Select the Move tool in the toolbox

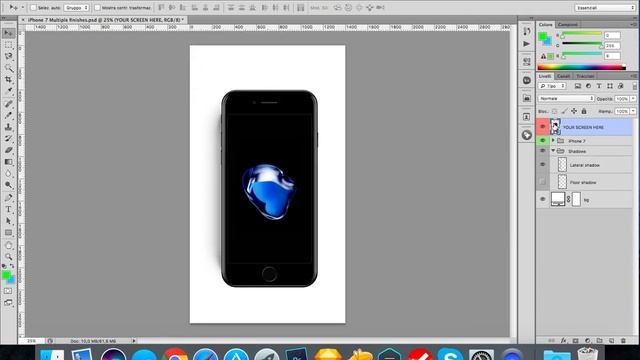tap(8, 33)
